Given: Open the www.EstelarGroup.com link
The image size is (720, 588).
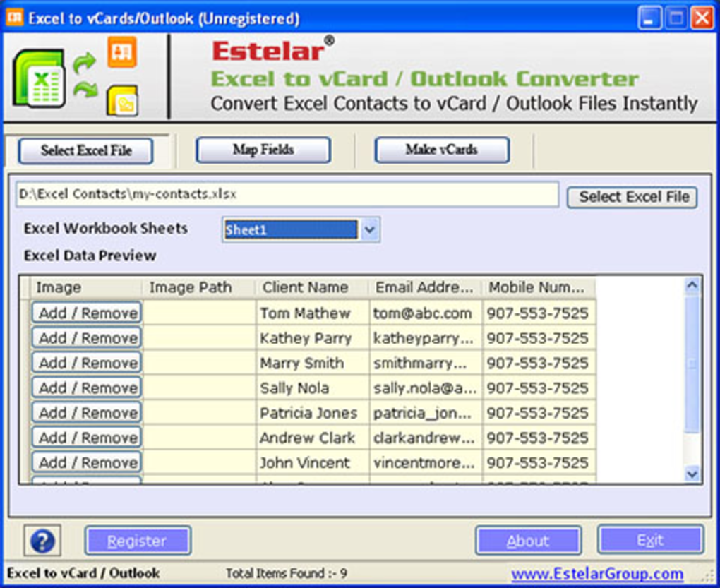Looking at the screenshot, I should [x=597, y=574].
